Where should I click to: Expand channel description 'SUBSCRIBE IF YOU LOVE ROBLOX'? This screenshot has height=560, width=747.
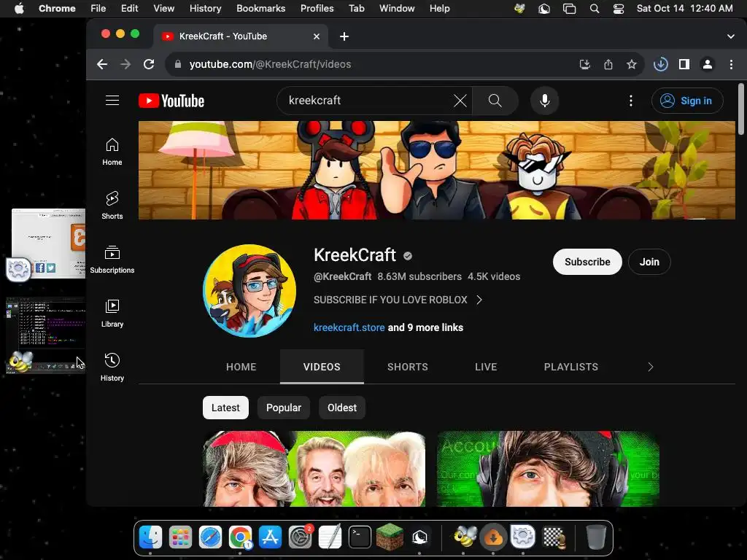click(398, 300)
